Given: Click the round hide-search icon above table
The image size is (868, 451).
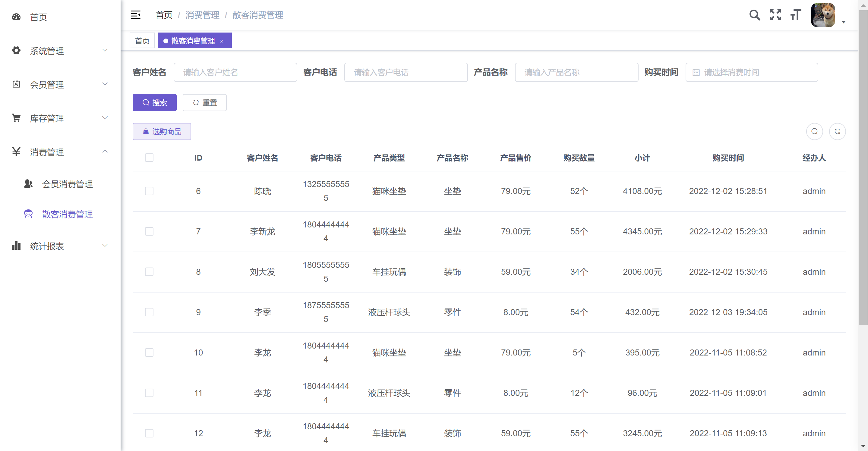Looking at the screenshot, I should pos(814,131).
